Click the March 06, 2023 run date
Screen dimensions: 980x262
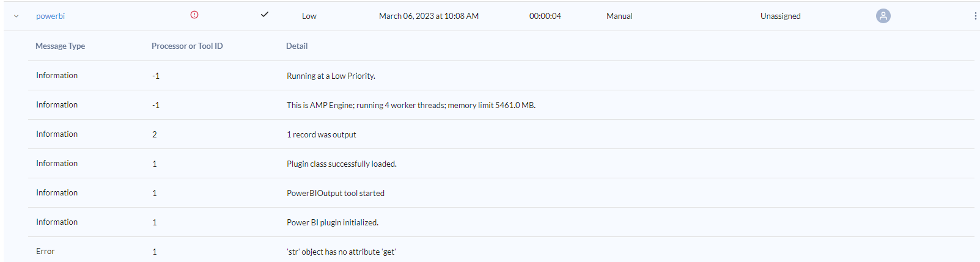(x=429, y=16)
